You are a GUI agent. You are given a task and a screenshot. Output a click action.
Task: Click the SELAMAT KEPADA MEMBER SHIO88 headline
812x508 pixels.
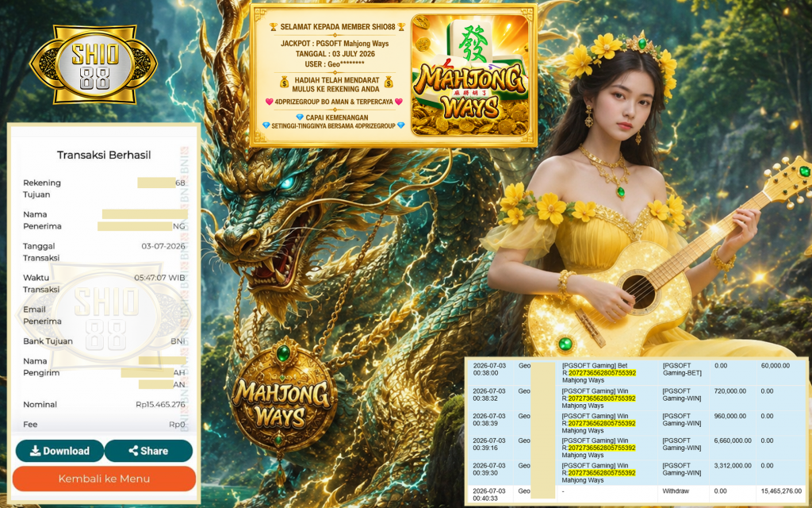337,27
